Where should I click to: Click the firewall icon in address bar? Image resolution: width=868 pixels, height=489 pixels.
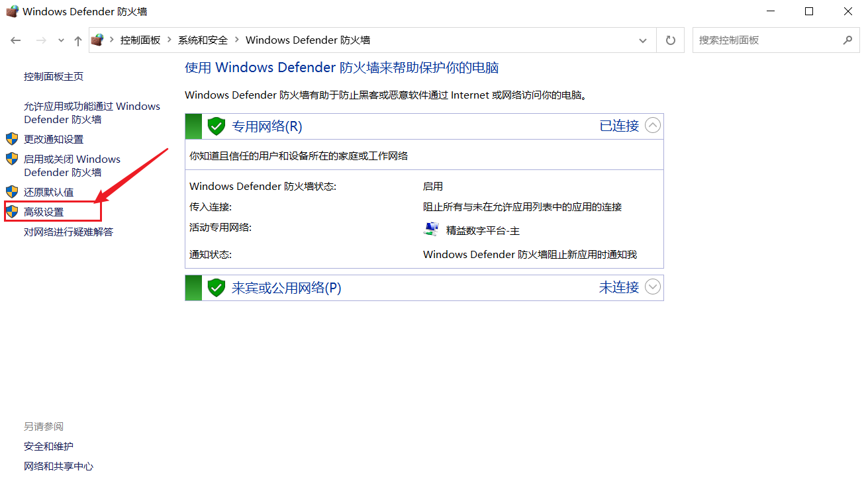[x=97, y=40]
